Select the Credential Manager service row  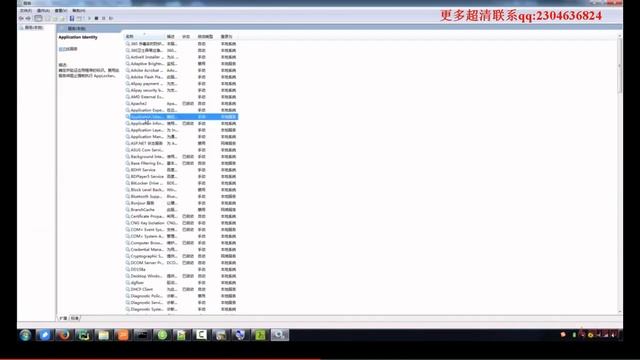click(x=181, y=249)
